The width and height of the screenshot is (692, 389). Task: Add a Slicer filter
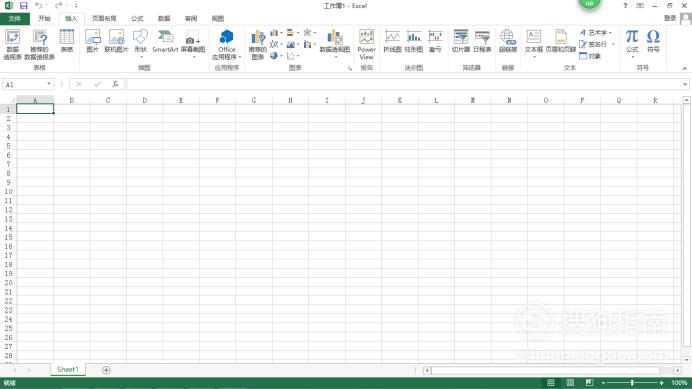coord(460,41)
